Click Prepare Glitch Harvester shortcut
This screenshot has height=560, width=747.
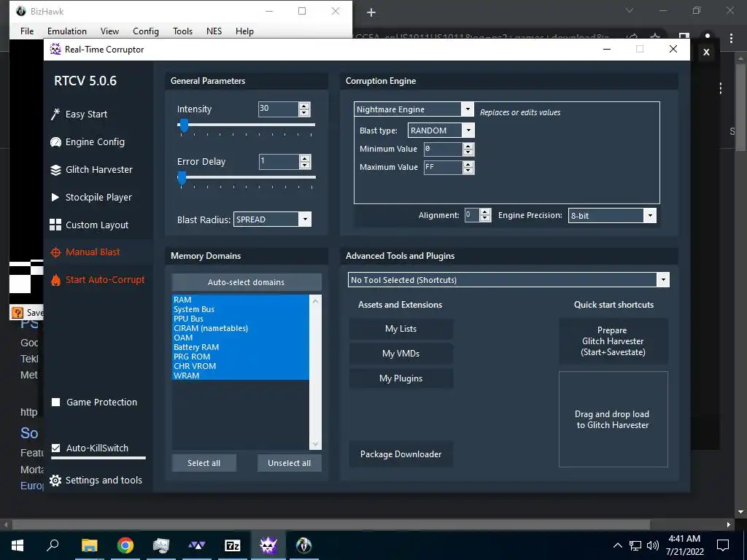coord(613,341)
